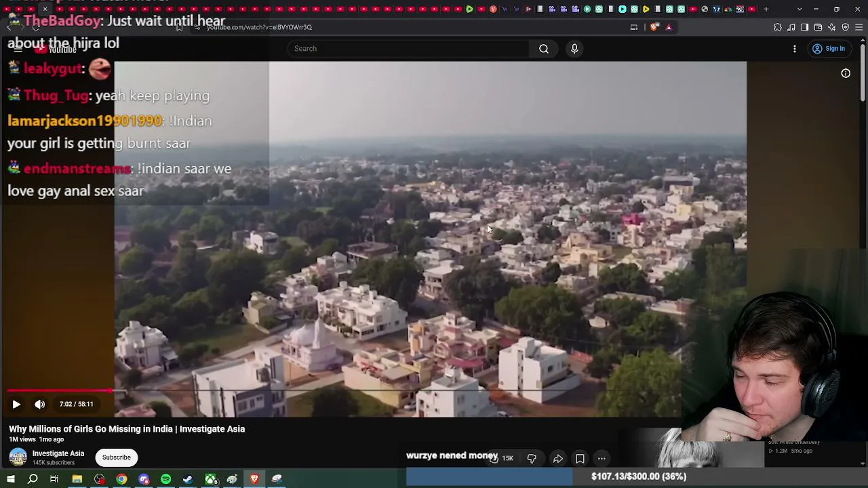Open Windows taskbar search
The width and height of the screenshot is (868, 488).
click(33, 479)
